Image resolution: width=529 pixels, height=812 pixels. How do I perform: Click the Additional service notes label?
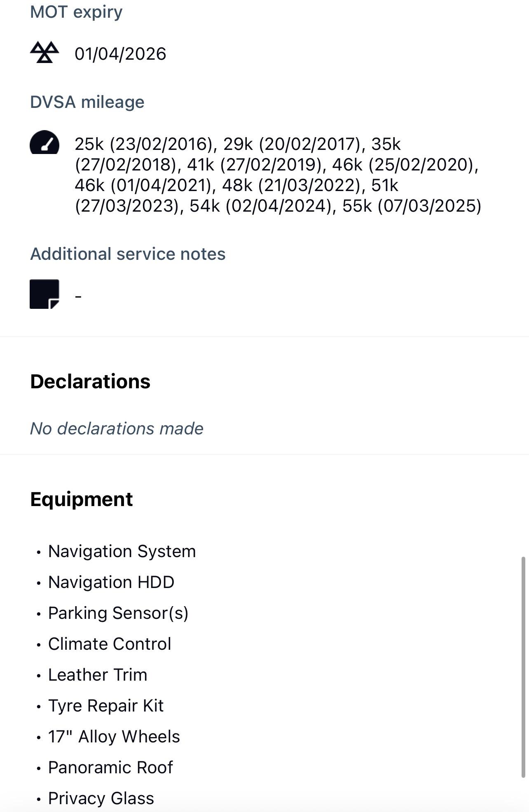click(x=128, y=254)
